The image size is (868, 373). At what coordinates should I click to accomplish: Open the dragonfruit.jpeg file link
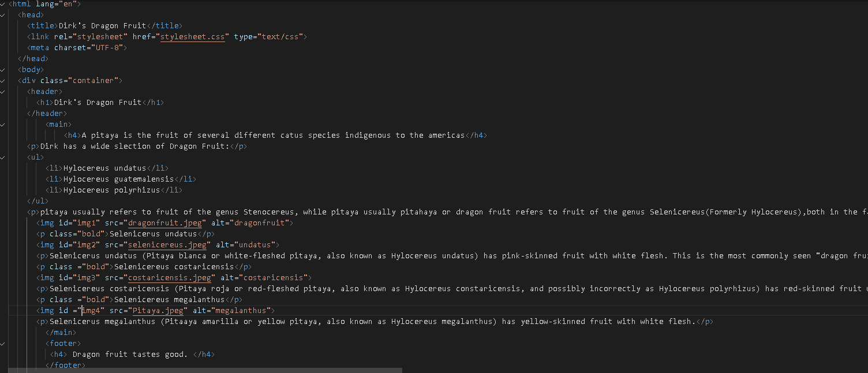[166, 223]
